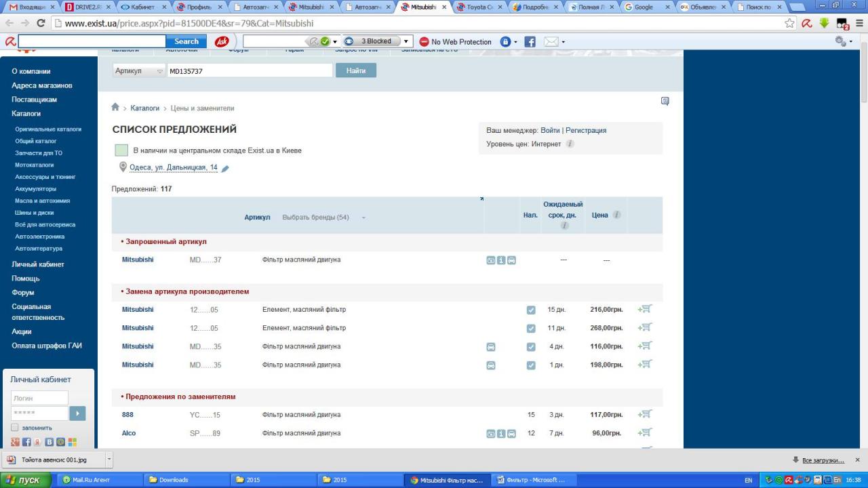Open the info icon in the Alco row
The height and width of the screenshot is (488, 868).
[x=501, y=433]
